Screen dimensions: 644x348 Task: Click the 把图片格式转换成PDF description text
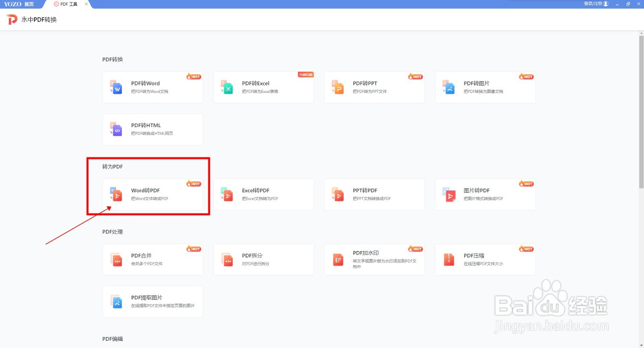pyautogui.click(x=483, y=198)
